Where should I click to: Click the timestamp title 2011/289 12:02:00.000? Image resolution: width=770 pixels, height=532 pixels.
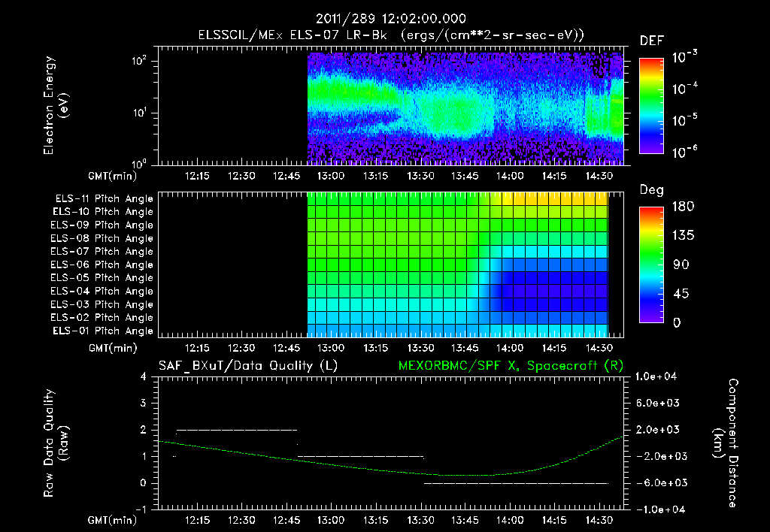tap(390, 19)
